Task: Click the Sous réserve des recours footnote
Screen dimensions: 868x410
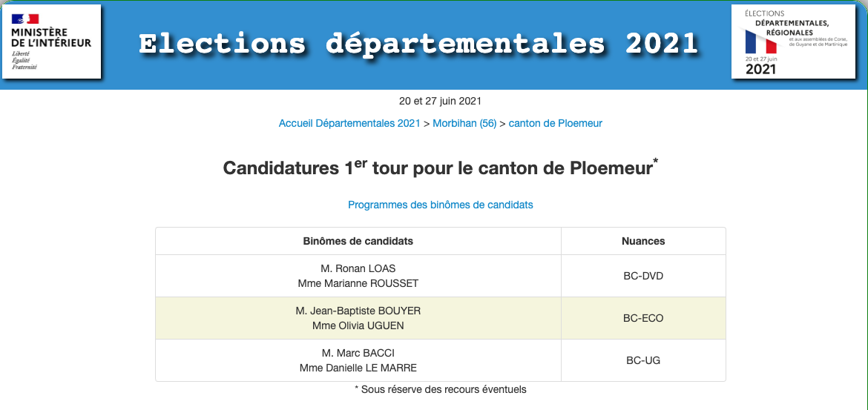Action: click(x=441, y=389)
